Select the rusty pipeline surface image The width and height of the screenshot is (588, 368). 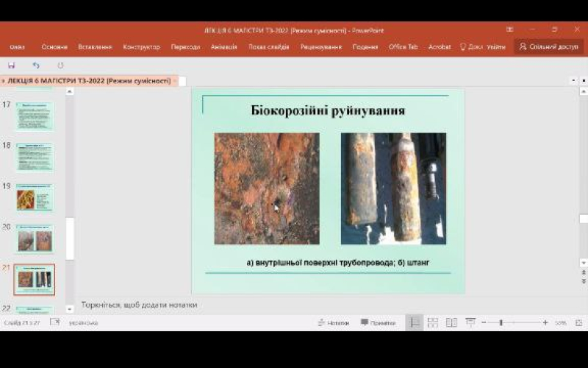[x=267, y=188]
